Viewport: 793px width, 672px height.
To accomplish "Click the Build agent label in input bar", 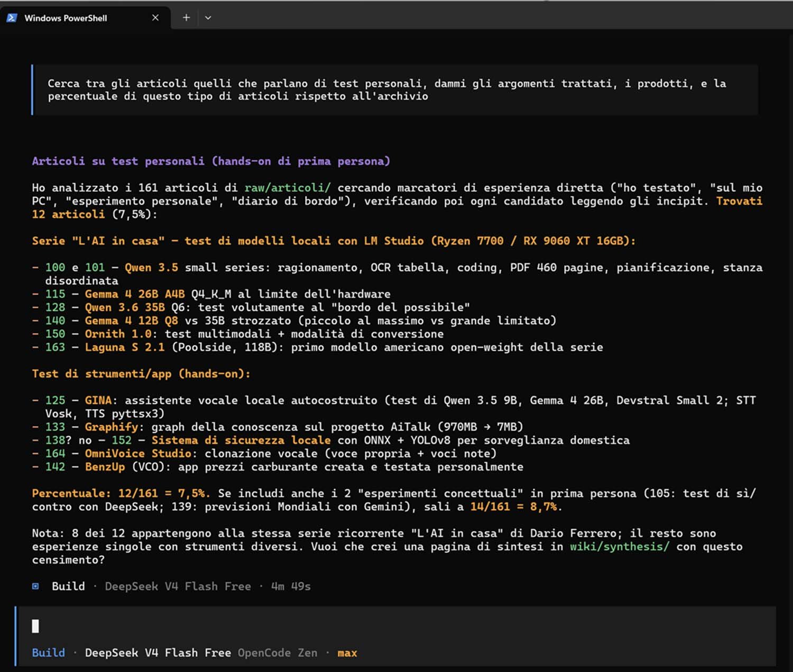I will coord(48,653).
